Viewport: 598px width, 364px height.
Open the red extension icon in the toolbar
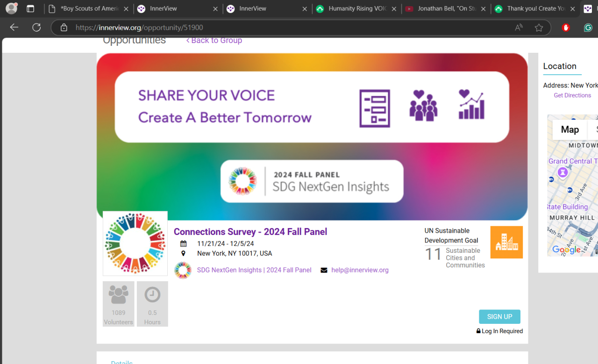pyautogui.click(x=566, y=28)
